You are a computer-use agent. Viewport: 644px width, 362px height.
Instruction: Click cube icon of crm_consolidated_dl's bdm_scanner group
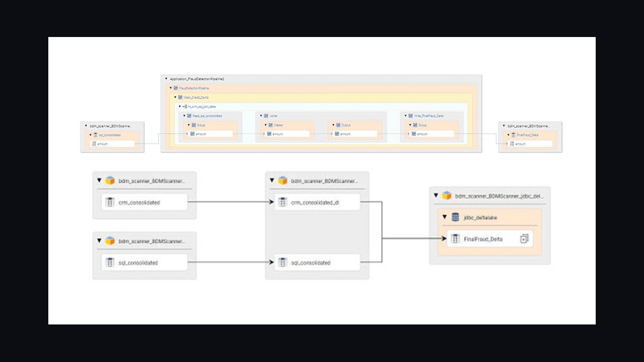click(283, 181)
